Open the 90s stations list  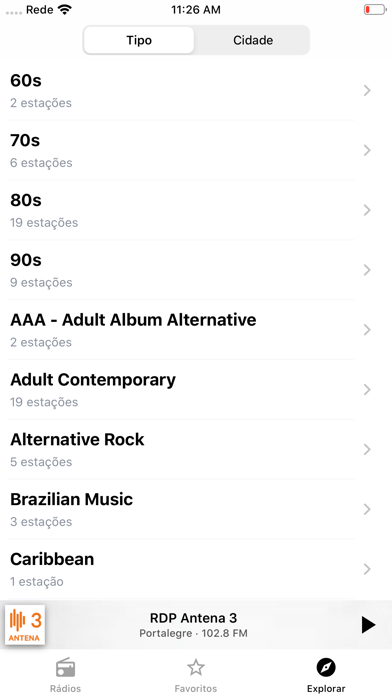tap(196, 270)
